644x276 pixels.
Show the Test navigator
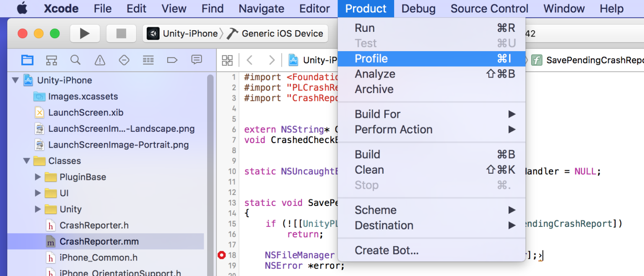(124, 60)
